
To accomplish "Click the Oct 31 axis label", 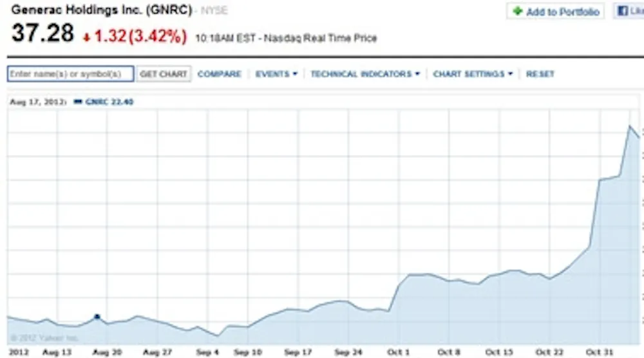I will click(599, 352).
